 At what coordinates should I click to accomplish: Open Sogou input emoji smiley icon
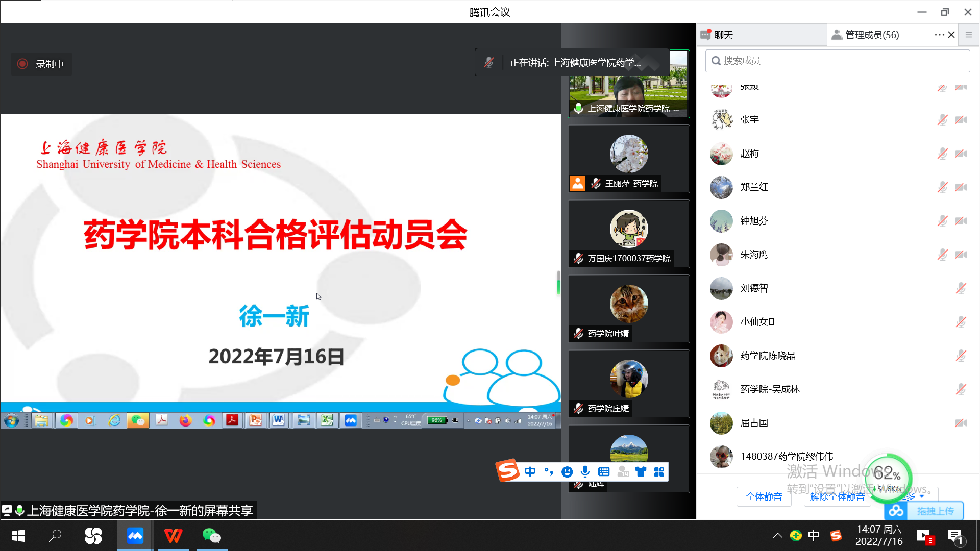click(567, 472)
